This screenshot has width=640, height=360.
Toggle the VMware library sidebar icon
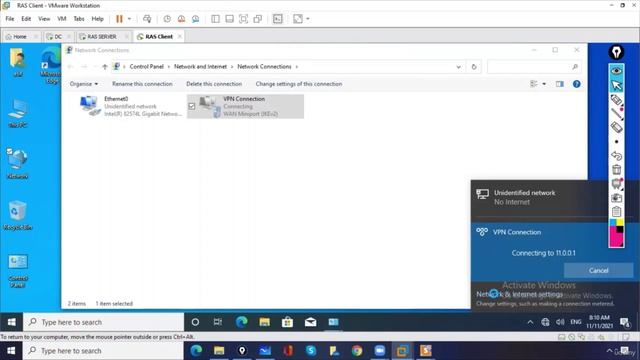215,19
